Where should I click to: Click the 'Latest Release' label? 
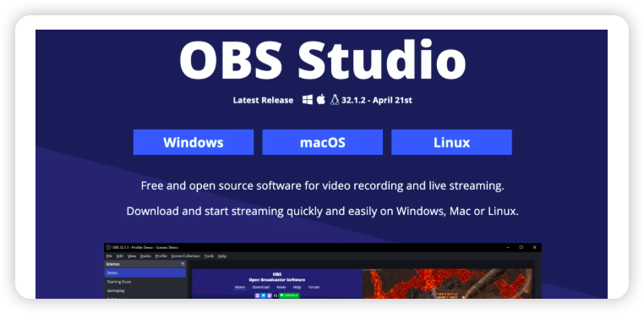264,100
